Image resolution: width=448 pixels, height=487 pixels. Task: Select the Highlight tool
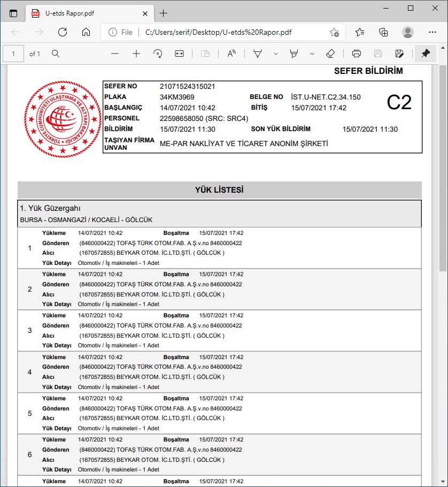(x=294, y=54)
